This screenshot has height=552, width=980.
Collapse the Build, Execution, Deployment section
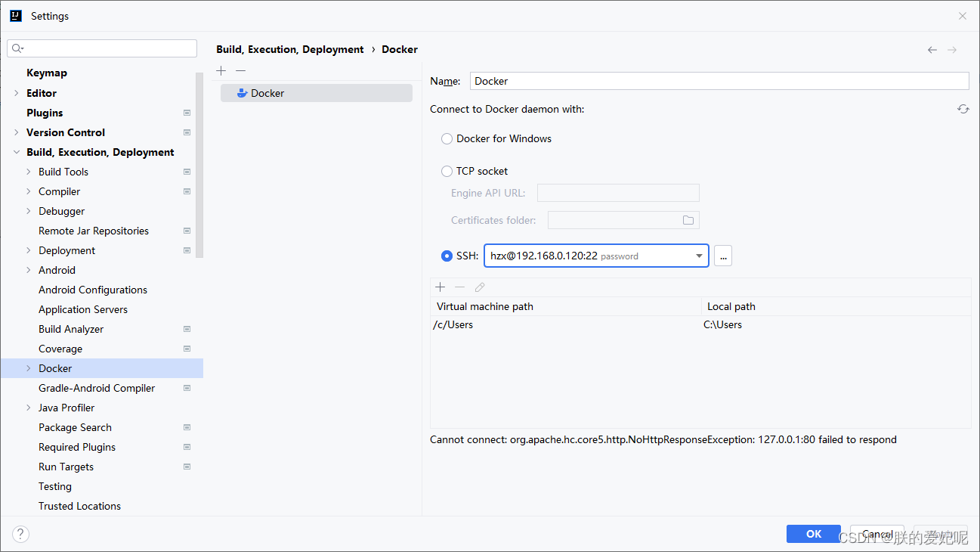coord(17,151)
